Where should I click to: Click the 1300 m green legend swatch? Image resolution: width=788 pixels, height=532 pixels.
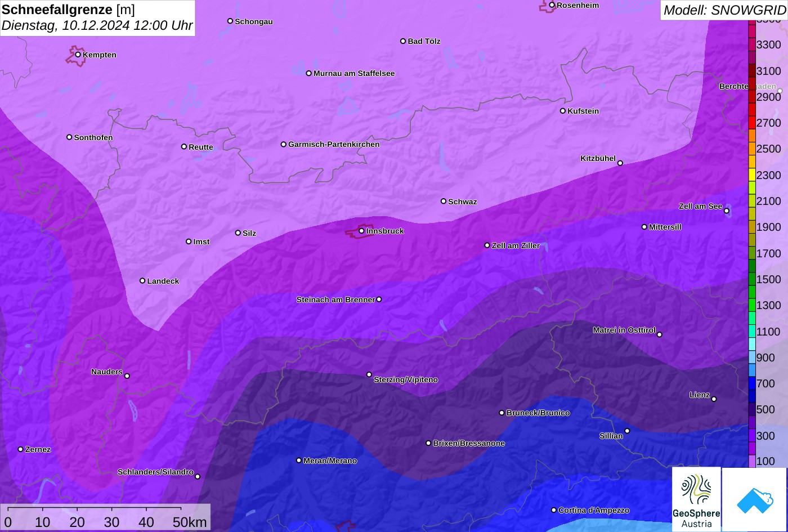(x=752, y=305)
